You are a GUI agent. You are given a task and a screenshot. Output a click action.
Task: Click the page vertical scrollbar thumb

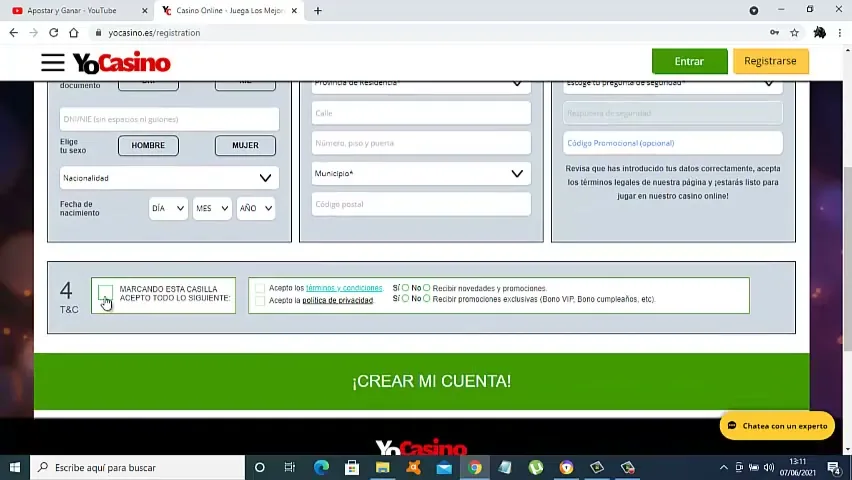tap(848, 258)
